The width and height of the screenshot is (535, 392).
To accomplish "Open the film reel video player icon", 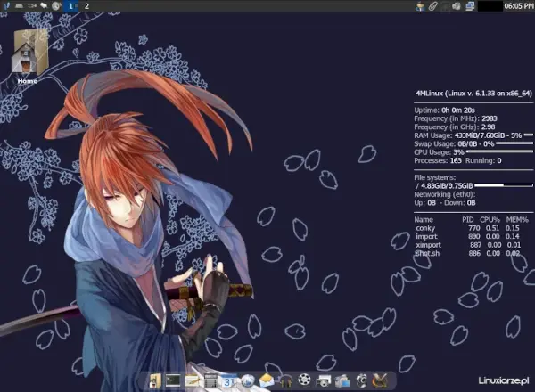I will click(x=304, y=380).
